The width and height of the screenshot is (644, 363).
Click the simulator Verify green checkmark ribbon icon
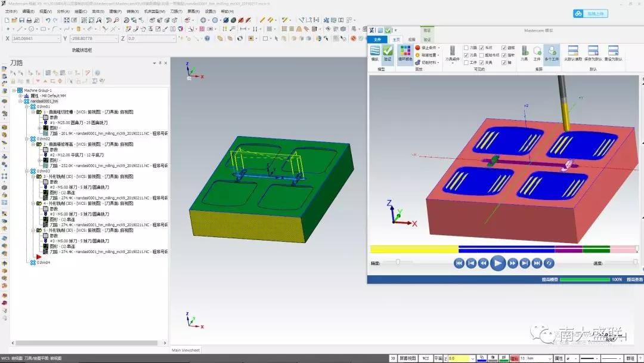tap(388, 54)
